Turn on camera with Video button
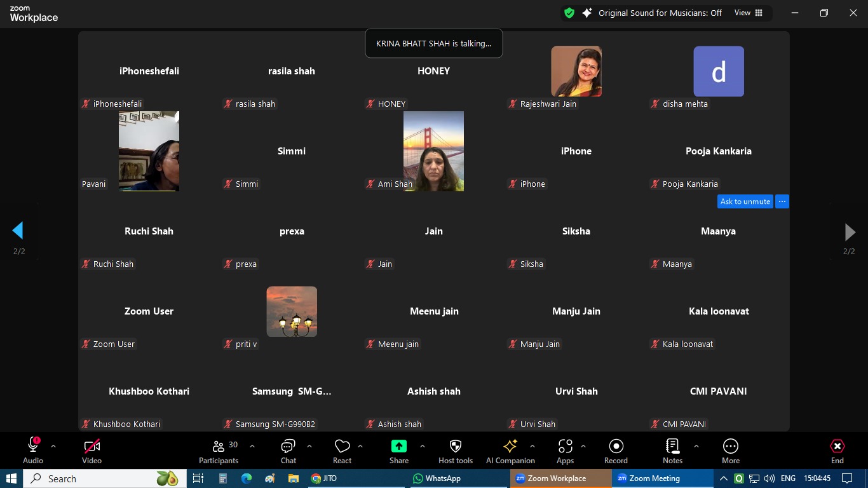The image size is (868, 488). (x=92, y=451)
